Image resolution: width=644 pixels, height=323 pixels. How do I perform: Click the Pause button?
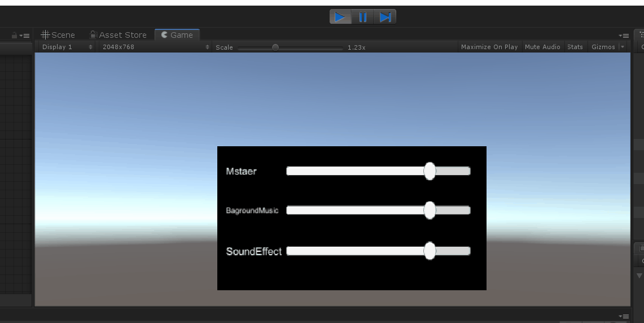363,17
